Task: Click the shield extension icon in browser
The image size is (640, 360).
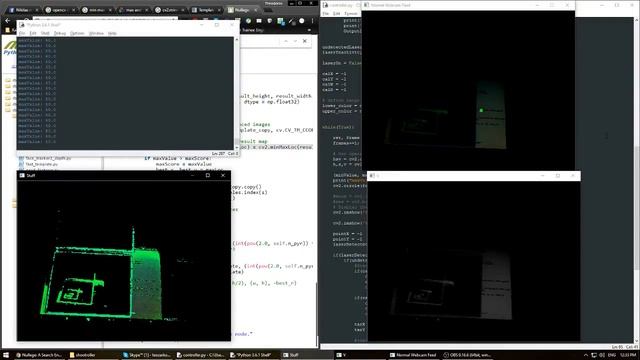Action: [269, 20]
